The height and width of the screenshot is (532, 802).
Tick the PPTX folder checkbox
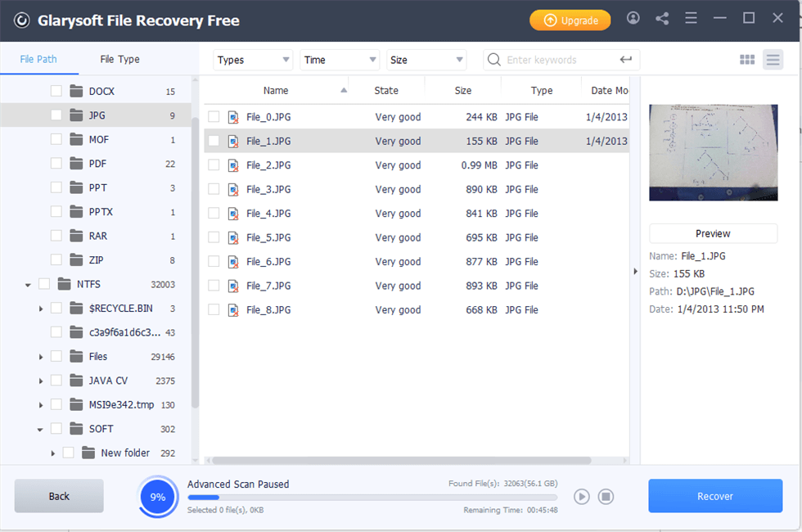tap(56, 211)
